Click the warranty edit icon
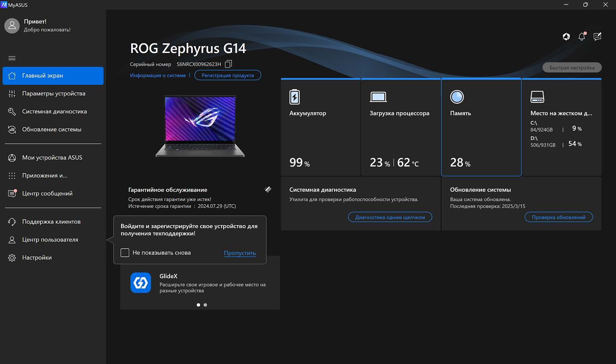 [x=268, y=189]
